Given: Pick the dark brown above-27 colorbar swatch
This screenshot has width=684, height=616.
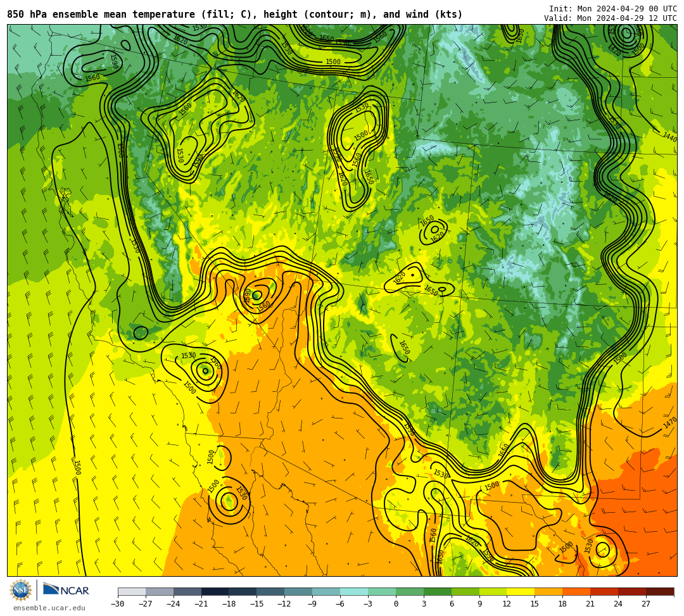Looking at the screenshot, I should (x=660, y=591).
